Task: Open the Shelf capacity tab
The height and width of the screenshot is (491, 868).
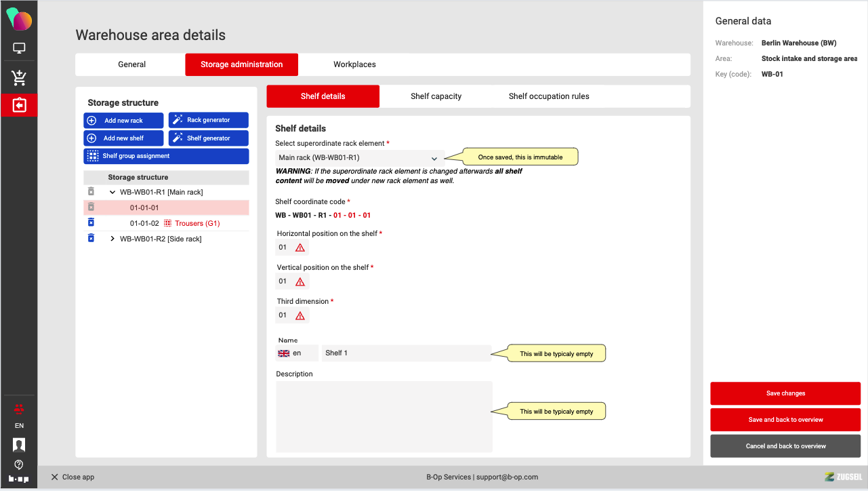Action: (x=436, y=96)
